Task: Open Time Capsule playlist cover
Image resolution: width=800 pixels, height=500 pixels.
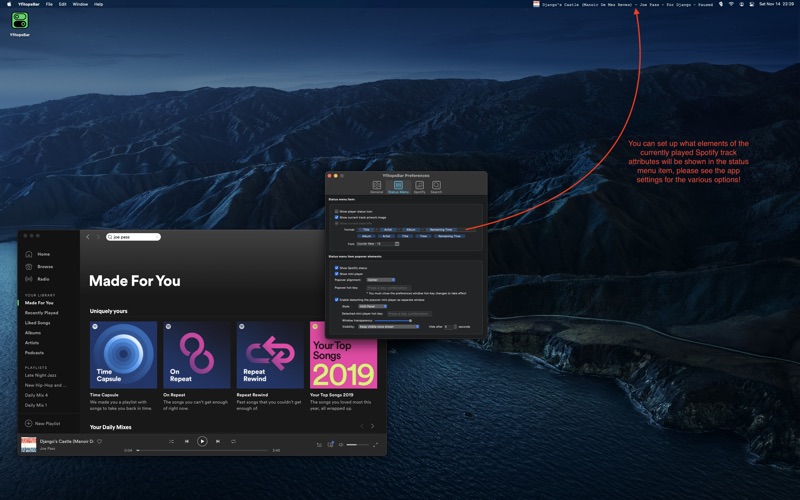Action: pyautogui.click(x=123, y=355)
